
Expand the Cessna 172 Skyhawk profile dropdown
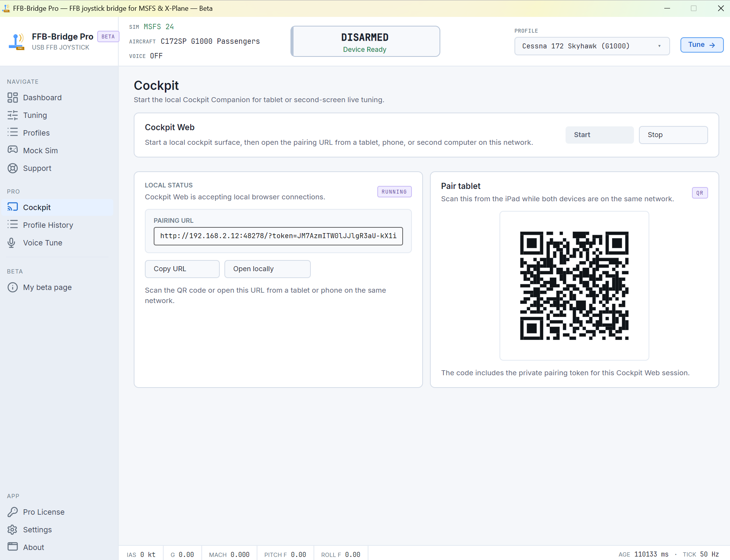point(592,46)
